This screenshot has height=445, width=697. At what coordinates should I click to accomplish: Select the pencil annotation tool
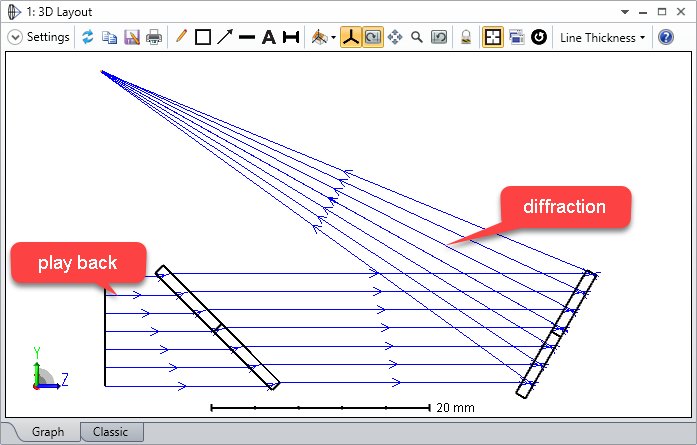coord(181,36)
